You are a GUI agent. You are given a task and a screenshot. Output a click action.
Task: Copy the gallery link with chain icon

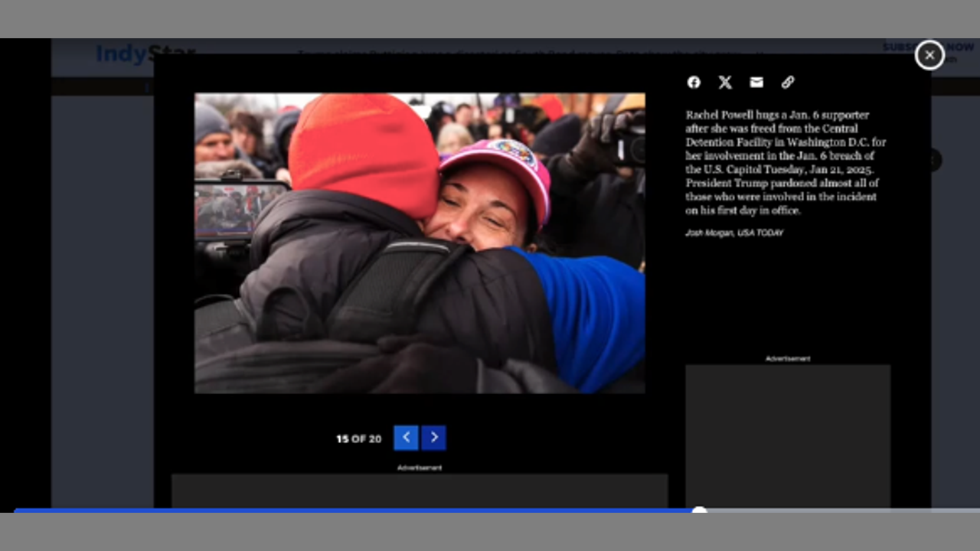point(788,83)
